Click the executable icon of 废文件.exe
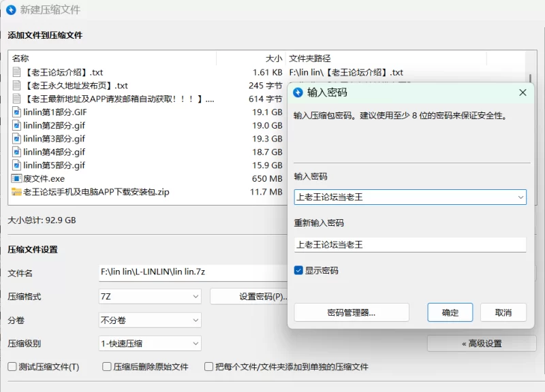The image size is (545, 392). [x=16, y=178]
